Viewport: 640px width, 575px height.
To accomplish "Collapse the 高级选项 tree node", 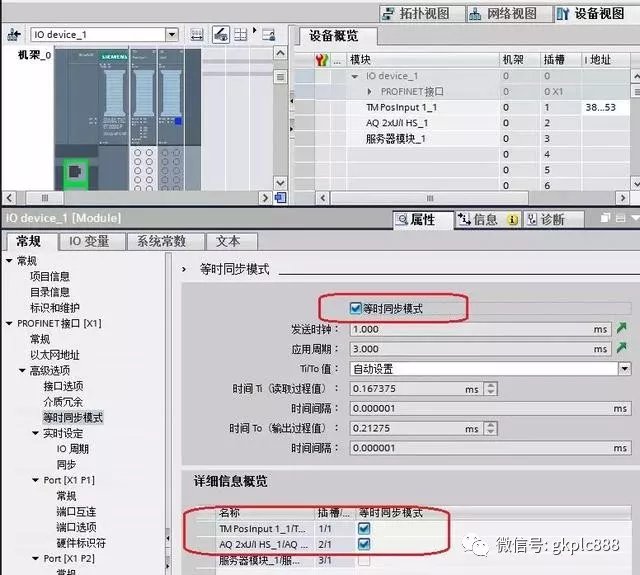I will pos(23,371).
